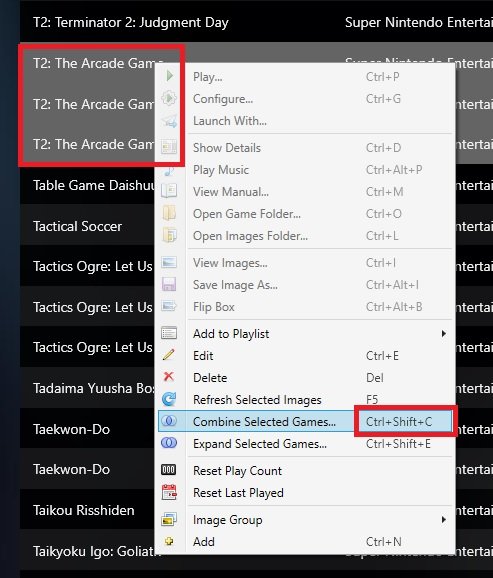The width and height of the screenshot is (493, 578).
Task: Click the Combine Selected Games icon
Action: tap(169, 421)
